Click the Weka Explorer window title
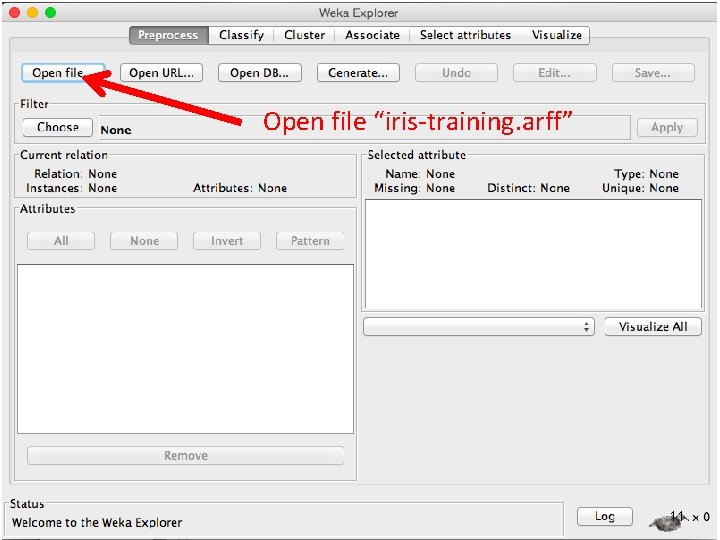Viewport: 720px width, 540px height. coord(359,13)
